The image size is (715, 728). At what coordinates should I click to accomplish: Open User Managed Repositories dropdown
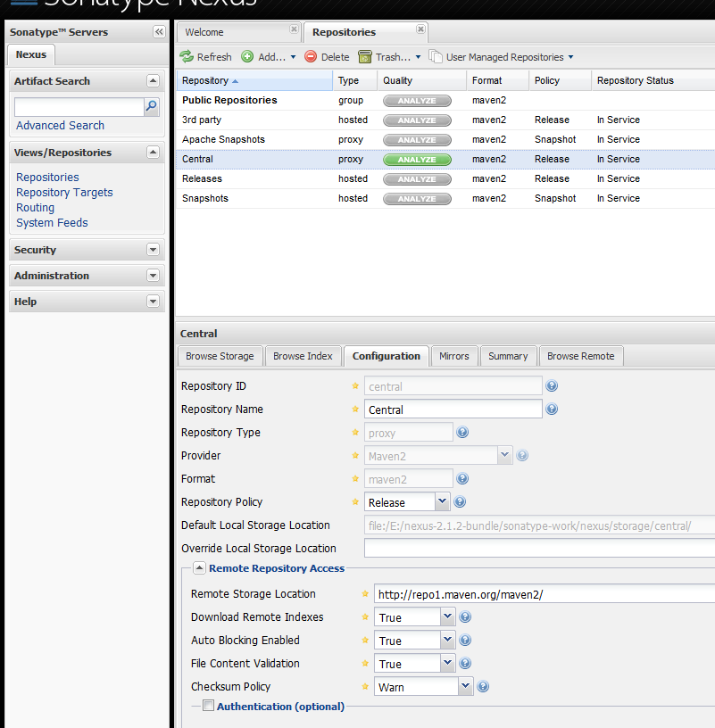pos(501,57)
